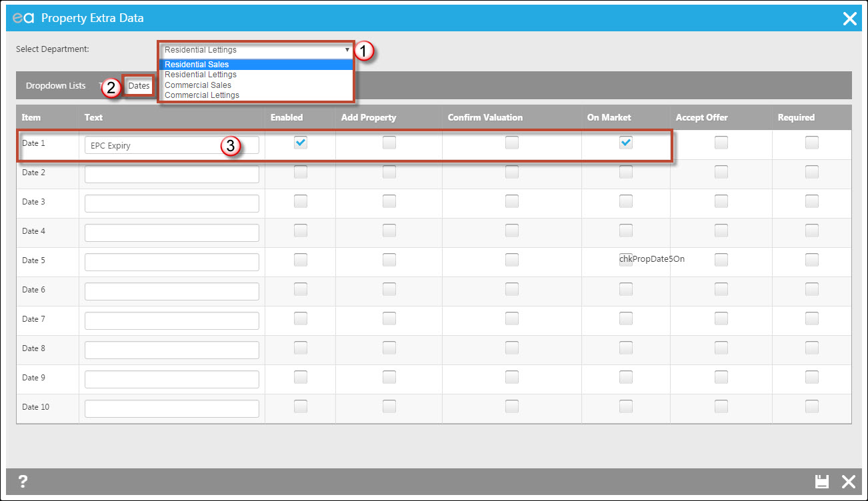Screen dimensions: 868x501
Task: Click the Add Property column header
Action: tap(369, 117)
